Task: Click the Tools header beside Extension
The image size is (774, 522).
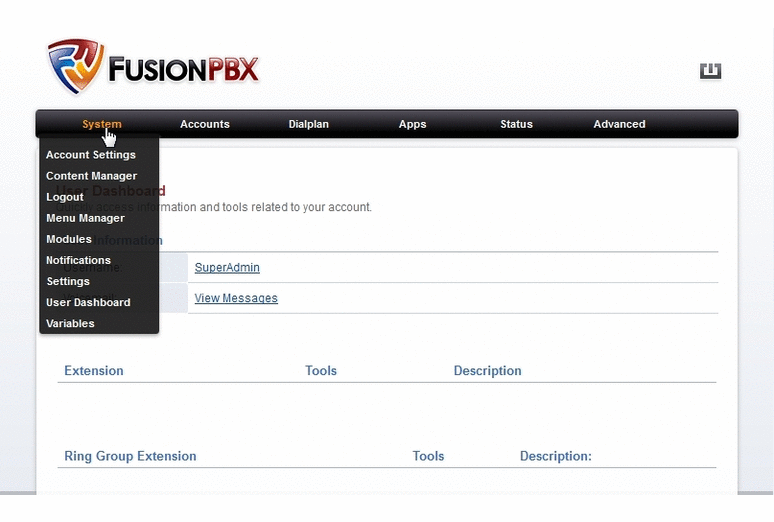Action: click(x=321, y=371)
